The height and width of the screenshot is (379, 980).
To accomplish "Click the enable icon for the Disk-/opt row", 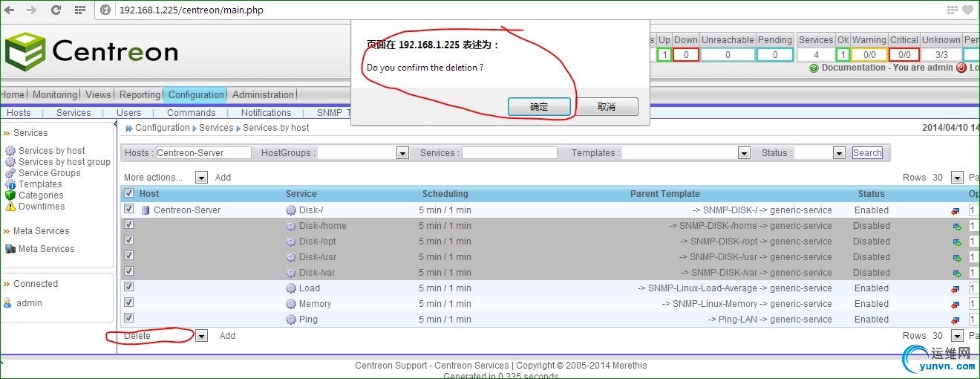I will coord(956,242).
